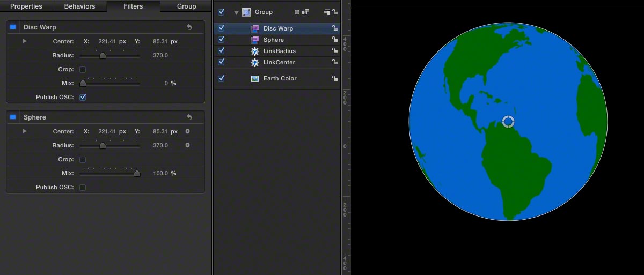Enable Crop for Sphere filter
644x275 pixels.
click(83, 159)
